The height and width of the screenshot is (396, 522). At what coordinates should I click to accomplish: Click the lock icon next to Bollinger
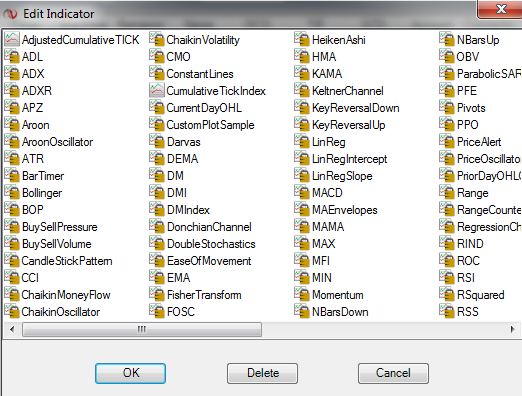coord(12,192)
